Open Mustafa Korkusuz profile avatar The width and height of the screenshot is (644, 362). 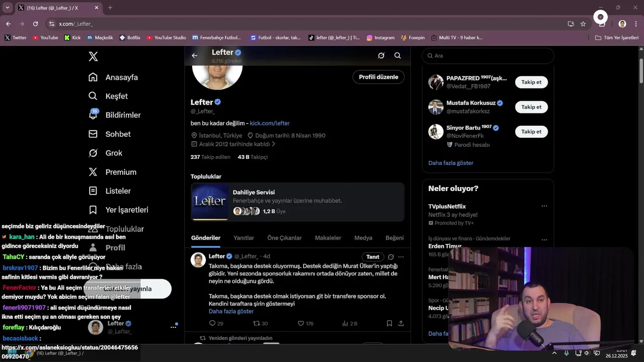coord(436,107)
